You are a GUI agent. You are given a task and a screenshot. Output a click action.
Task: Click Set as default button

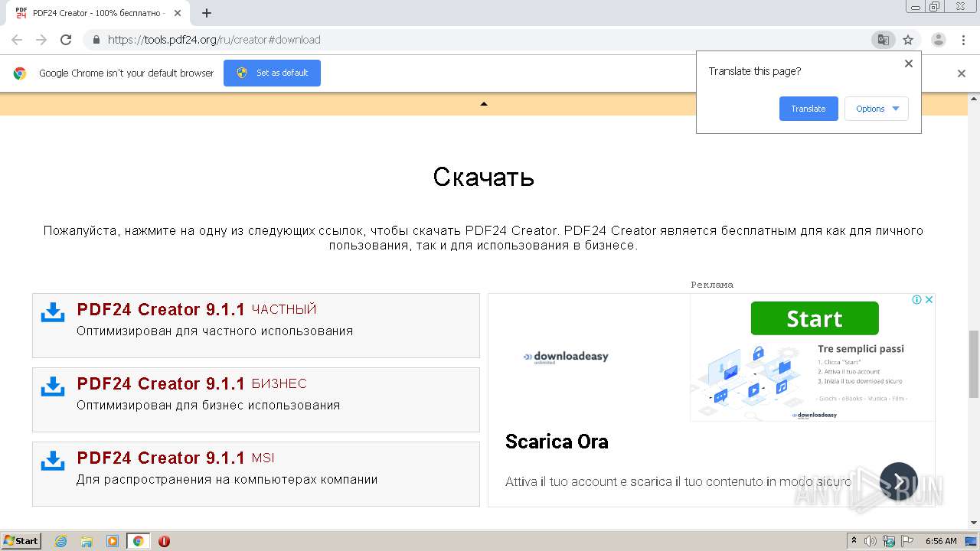[272, 73]
